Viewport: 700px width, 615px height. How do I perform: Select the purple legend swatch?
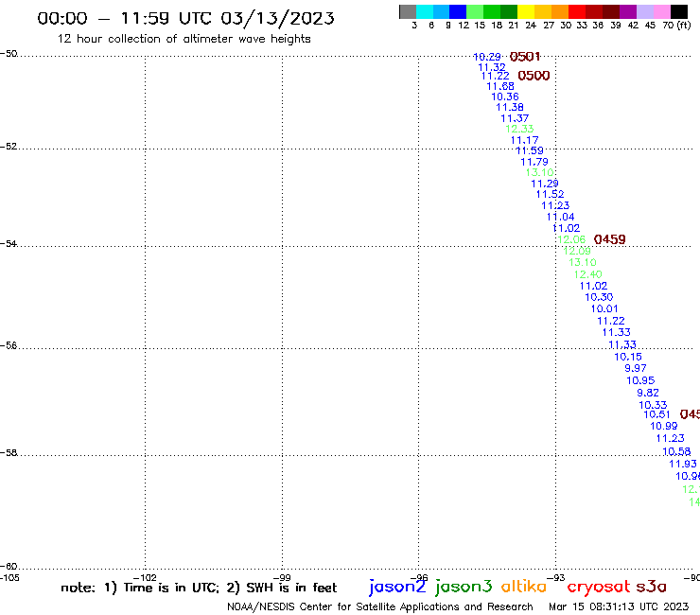628,11
